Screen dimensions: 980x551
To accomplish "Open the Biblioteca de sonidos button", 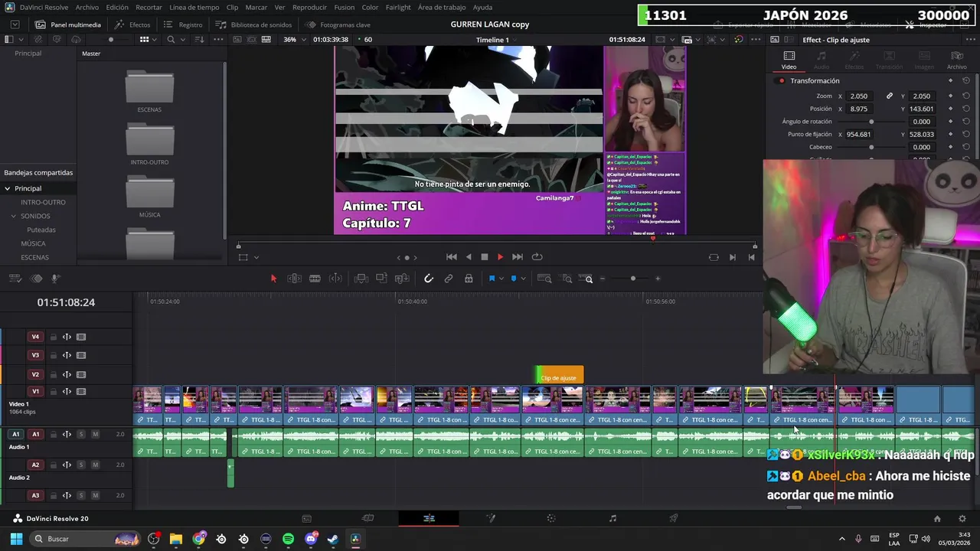I will pos(253,24).
